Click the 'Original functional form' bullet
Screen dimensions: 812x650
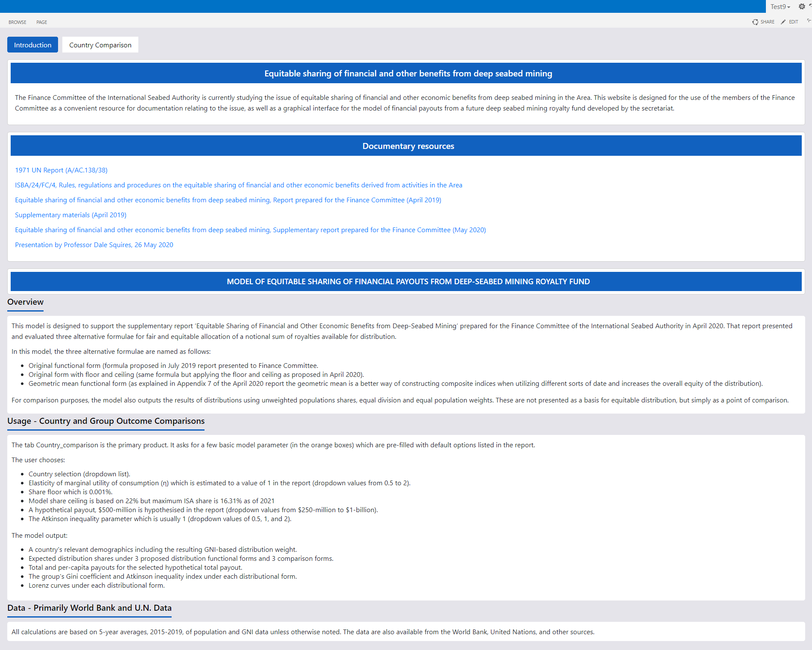(173, 365)
